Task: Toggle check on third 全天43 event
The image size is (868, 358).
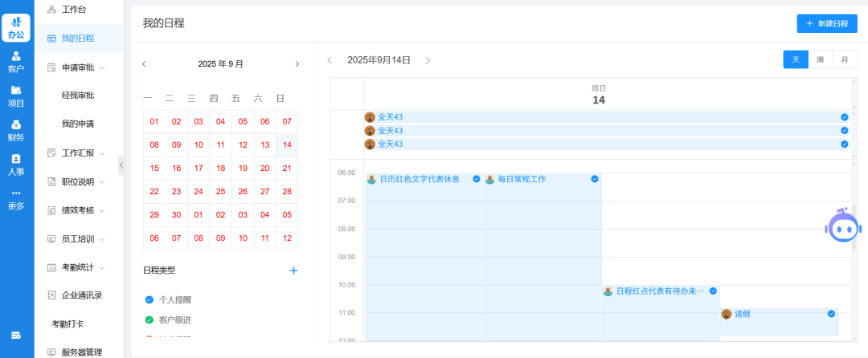Action: 844,144
